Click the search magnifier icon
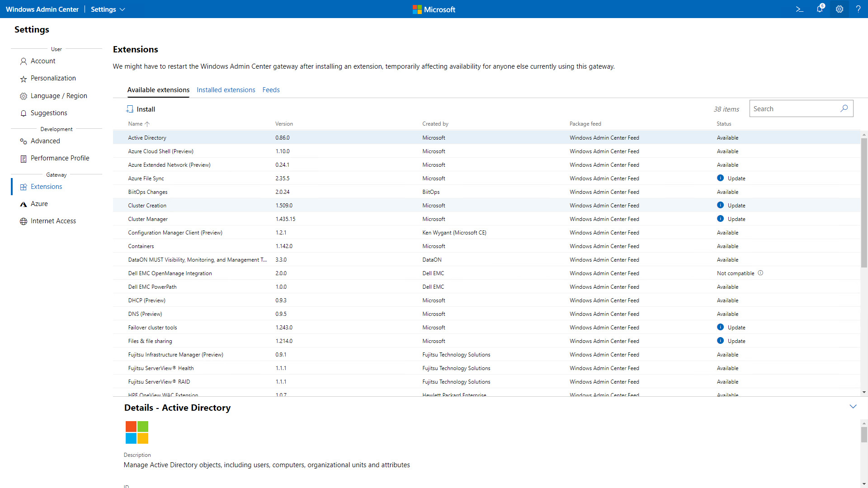 844,108
